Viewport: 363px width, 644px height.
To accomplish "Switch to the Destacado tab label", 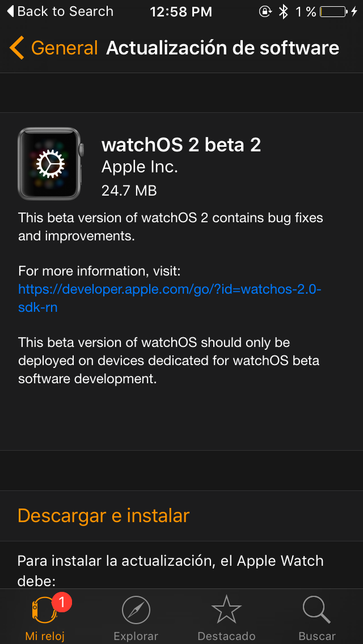I will coord(226,636).
